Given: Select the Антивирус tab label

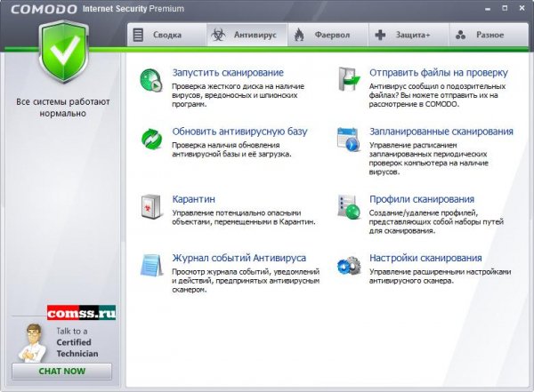Looking at the screenshot, I should 255,35.
